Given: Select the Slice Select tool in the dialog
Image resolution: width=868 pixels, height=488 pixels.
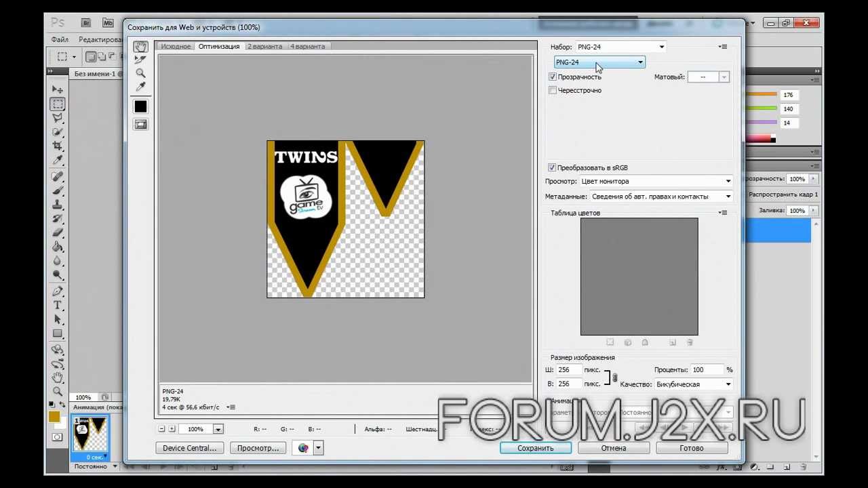Looking at the screenshot, I should point(140,60).
